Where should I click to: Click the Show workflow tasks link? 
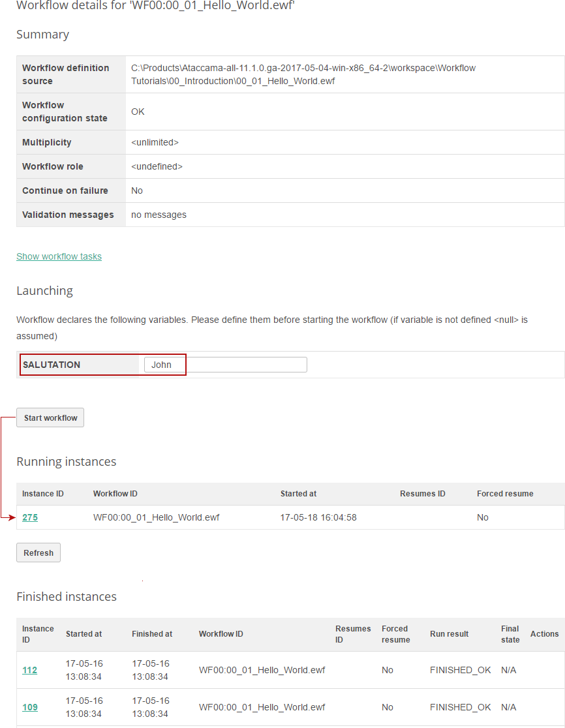(x=59, y=256)
